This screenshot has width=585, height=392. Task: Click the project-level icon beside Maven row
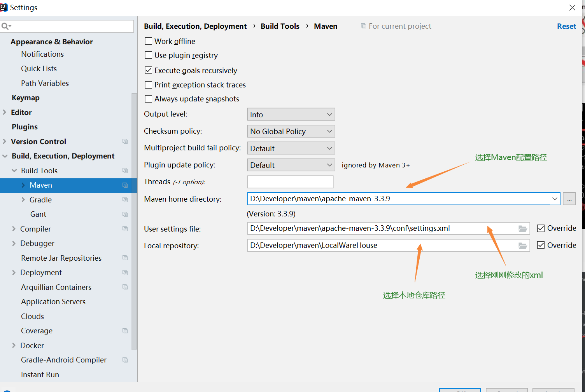click(x=125, y=185)
